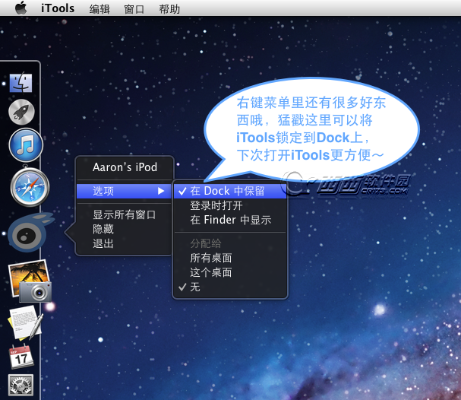
Task: Open the 帮助 menu
Action: [169, 9]
